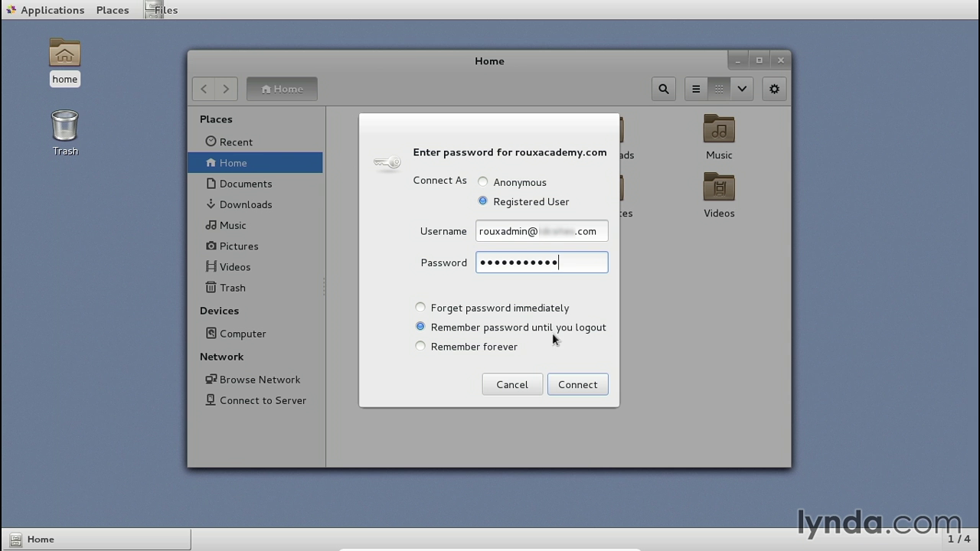Click the Home path bar button
The width and height of the screenshot is (980, 551).
coord(282,89)
